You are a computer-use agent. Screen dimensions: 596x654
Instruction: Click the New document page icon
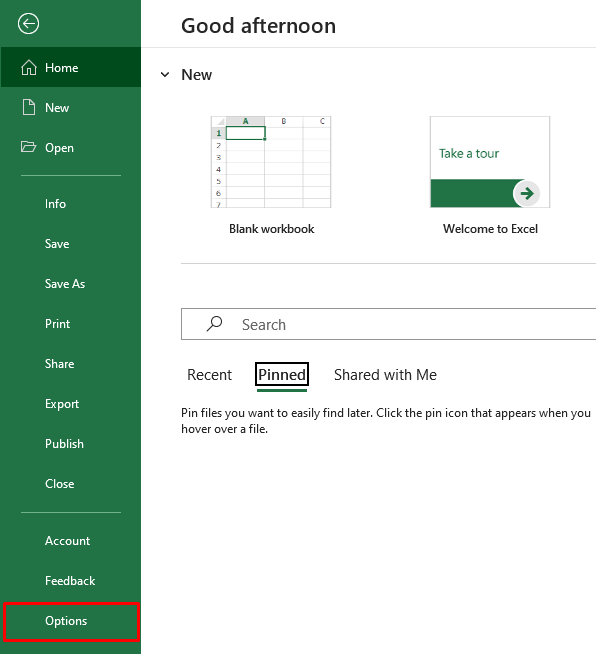tap(29, 107)
